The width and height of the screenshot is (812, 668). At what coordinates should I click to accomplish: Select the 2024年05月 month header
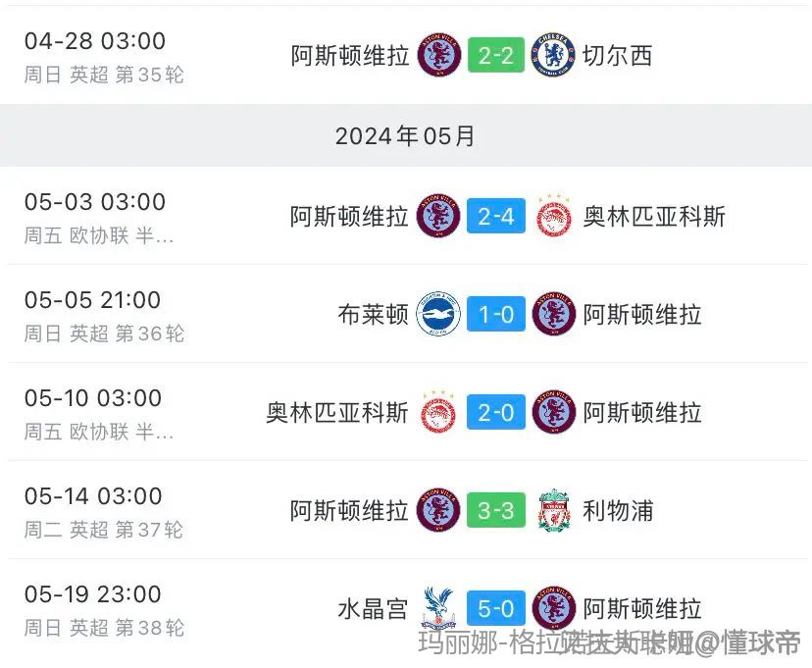point(405,135)
